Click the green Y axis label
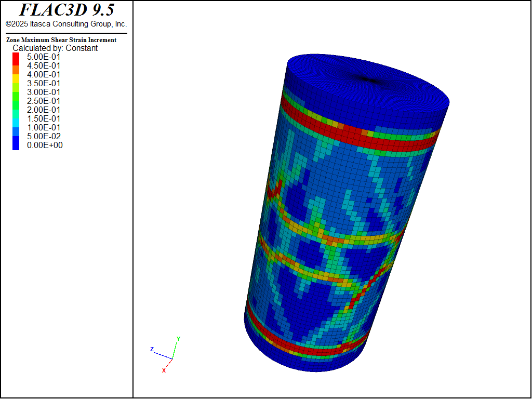This screenshot has width=532, height=399. click(179, 339)
